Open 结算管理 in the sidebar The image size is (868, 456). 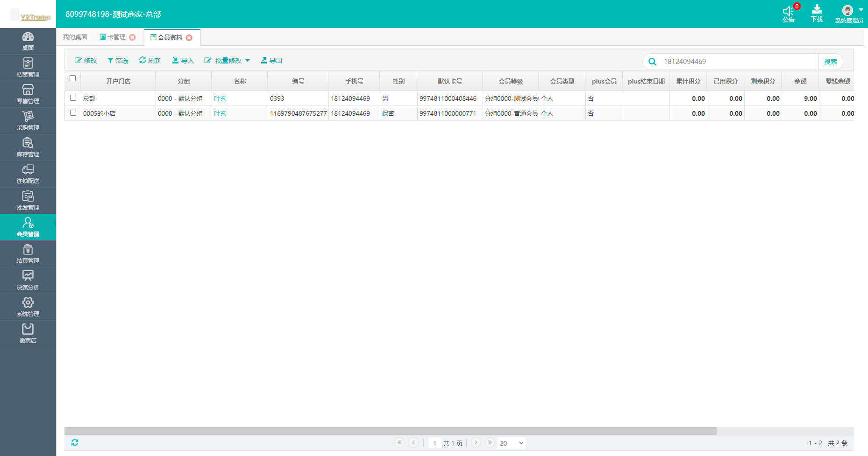tap(28, 254)
